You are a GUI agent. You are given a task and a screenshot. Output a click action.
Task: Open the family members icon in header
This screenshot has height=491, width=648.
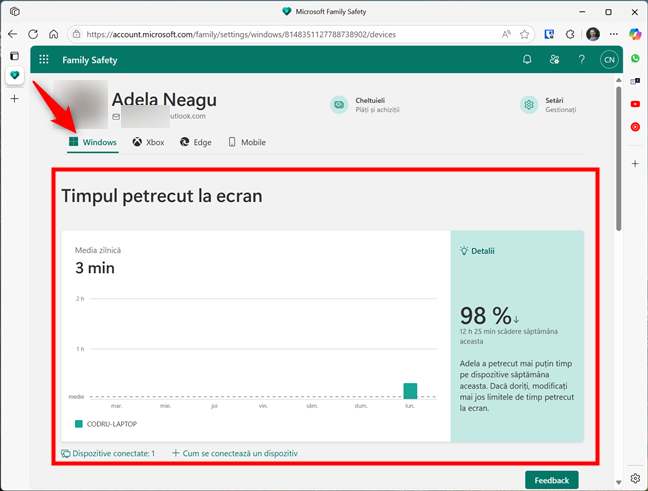pyautogui.click(x=554, y=60)
